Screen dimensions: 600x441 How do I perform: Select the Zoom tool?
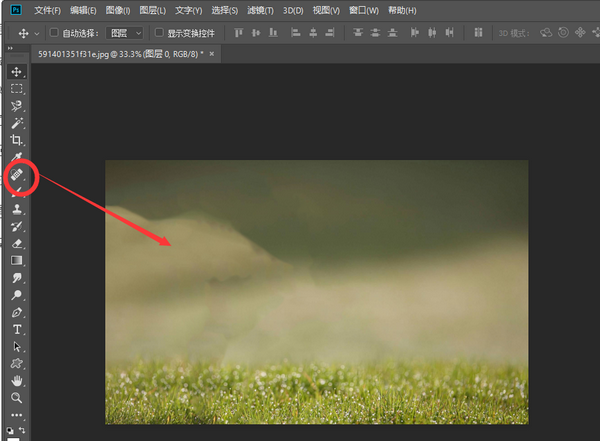[17, 397]
